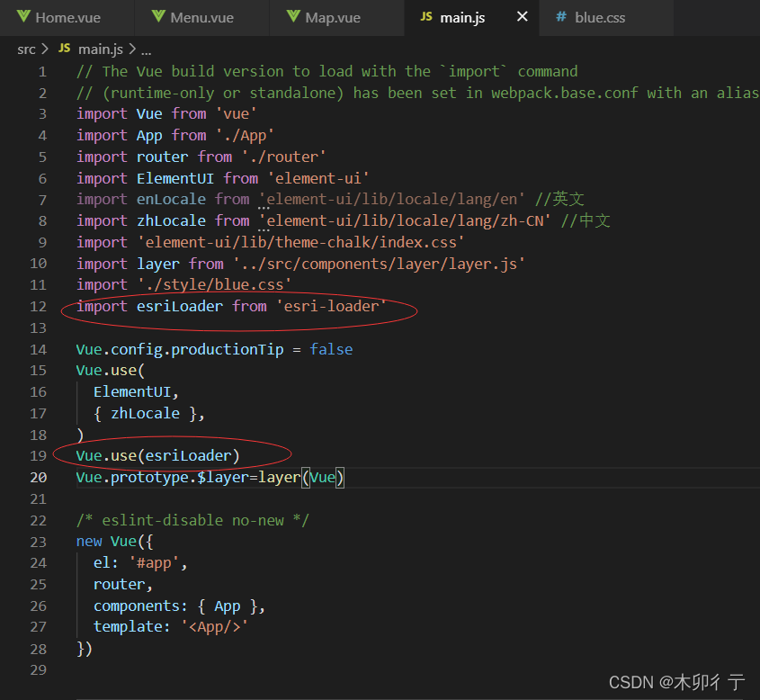Click webpack.base.conf in line 2 comment
Image resolution: width=760 pixels, height=700 pixels.
[x=564, y=93]
